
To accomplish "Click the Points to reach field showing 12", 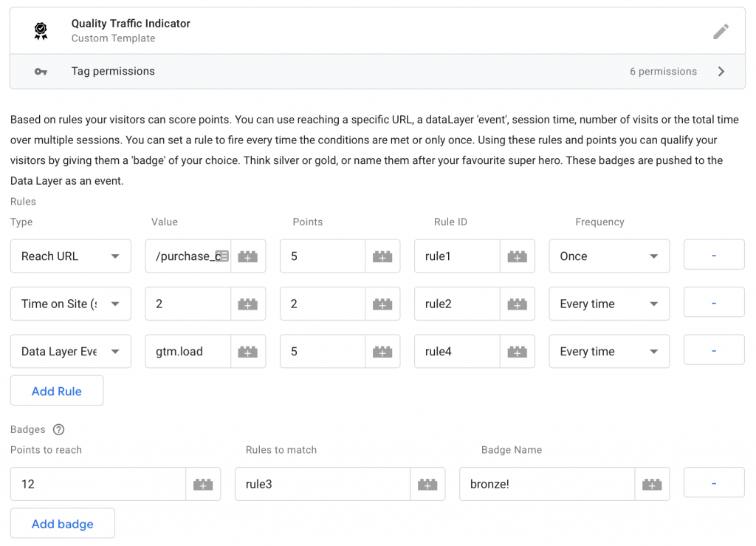I will pos(97,484).
